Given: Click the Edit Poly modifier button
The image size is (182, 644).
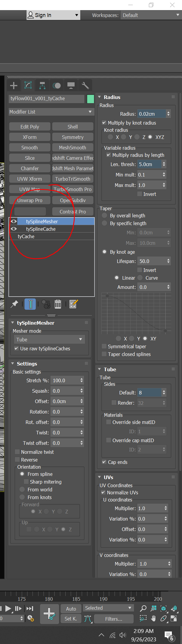Looking at the screenshot, I should click(30, 127).
